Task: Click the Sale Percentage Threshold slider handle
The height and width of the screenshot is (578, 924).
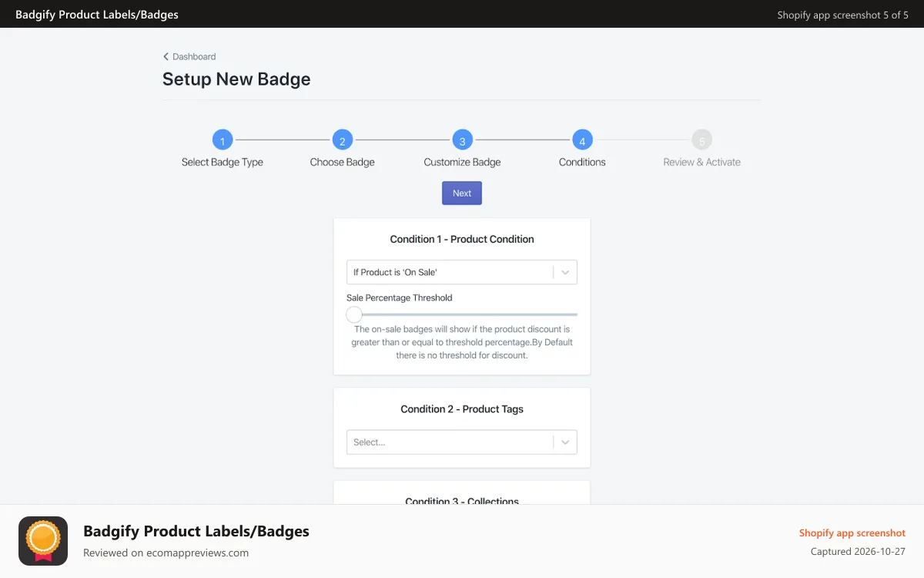Action: point(354,314)
